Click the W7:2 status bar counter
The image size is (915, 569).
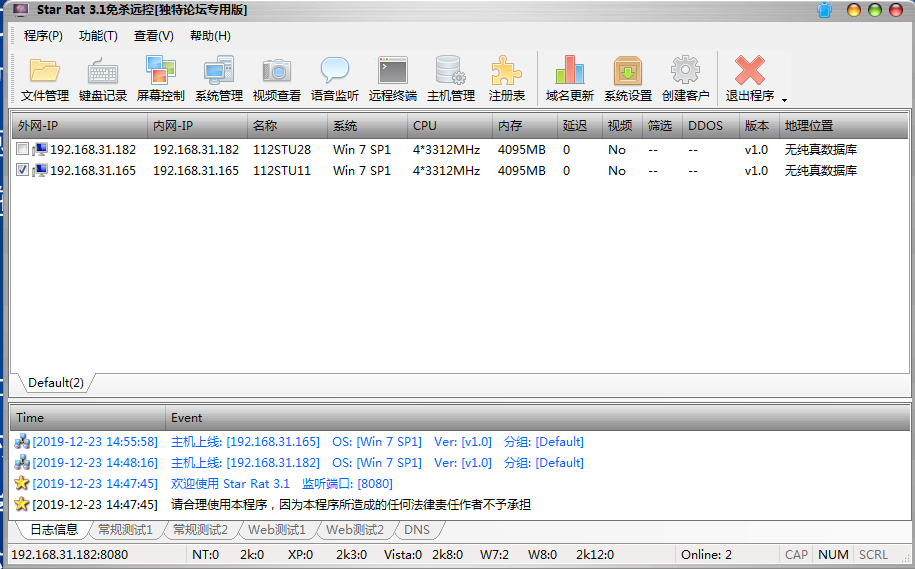494,555
